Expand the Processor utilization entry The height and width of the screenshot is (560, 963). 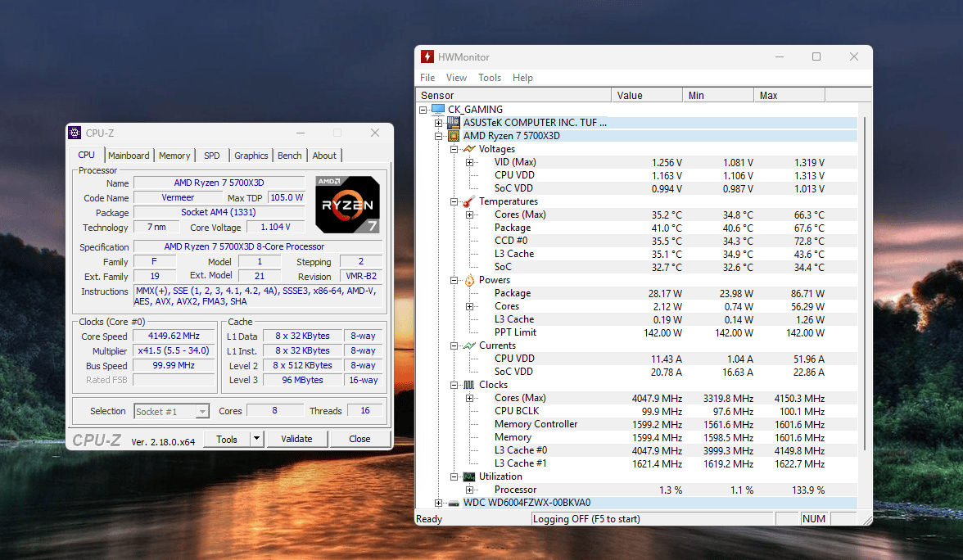click(x=470, y=490)
